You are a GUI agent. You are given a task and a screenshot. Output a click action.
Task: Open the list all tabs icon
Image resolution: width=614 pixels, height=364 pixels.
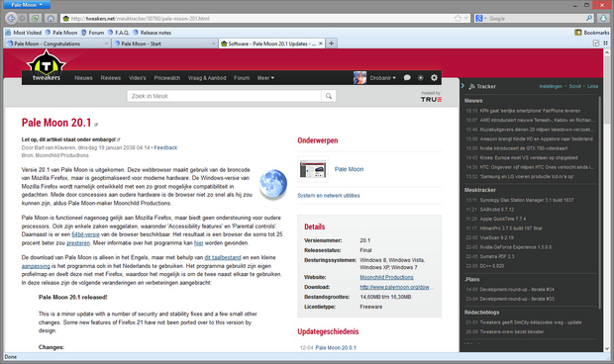(605, 44)
